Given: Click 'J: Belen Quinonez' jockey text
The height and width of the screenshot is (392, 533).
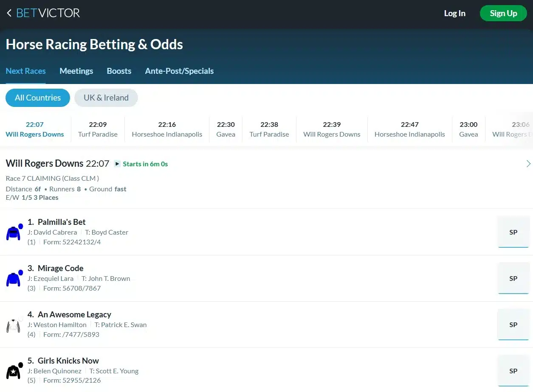Looking at the screenshot, I should point(54,371).
